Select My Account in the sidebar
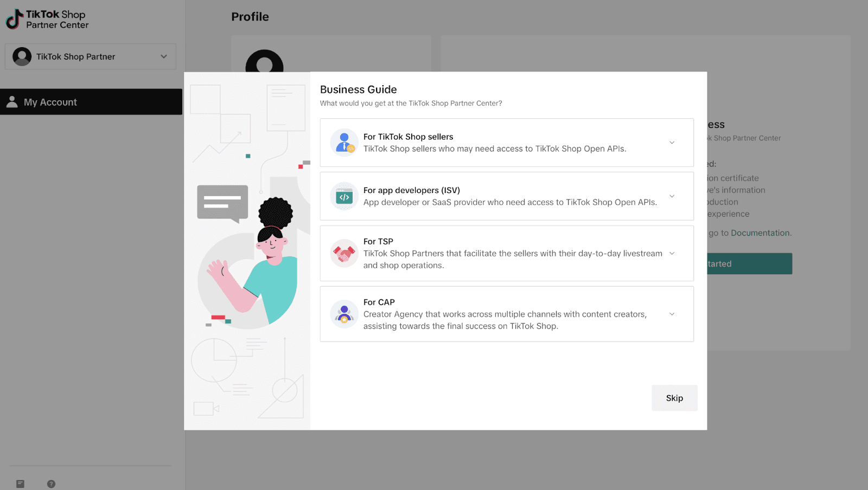The height and width of the screenshot is (490, 868). coord(50,101)
